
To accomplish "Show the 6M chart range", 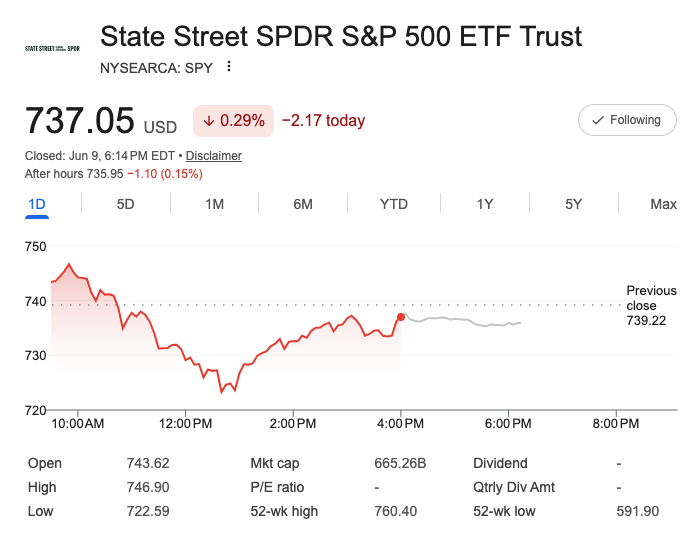I will tap(303, 204).
